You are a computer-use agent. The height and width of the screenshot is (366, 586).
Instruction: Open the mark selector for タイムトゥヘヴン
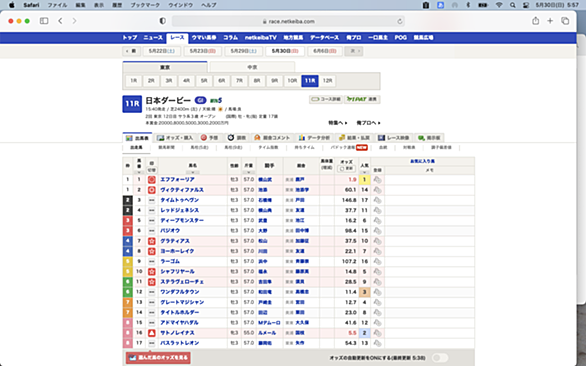tap(151, 200)
